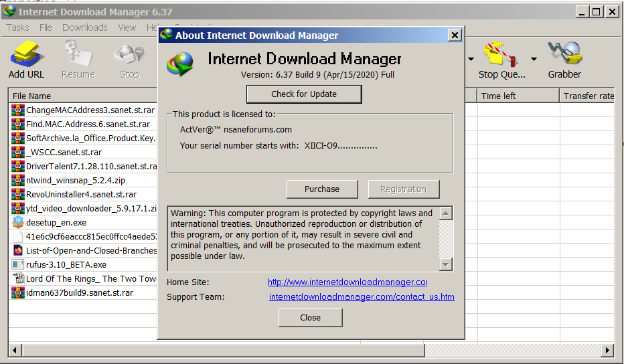Image resolution: width=624 pixels, height=364 pixels.
Task: Click the archive icon beside DriverTalent7.1.28.110.sanet.st.rar
Action: click(18, 166)
